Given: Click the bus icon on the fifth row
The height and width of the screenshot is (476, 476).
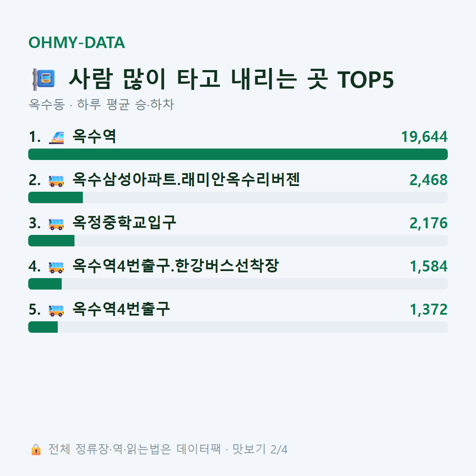Looking at the screenshot, I should click(56, 311).
